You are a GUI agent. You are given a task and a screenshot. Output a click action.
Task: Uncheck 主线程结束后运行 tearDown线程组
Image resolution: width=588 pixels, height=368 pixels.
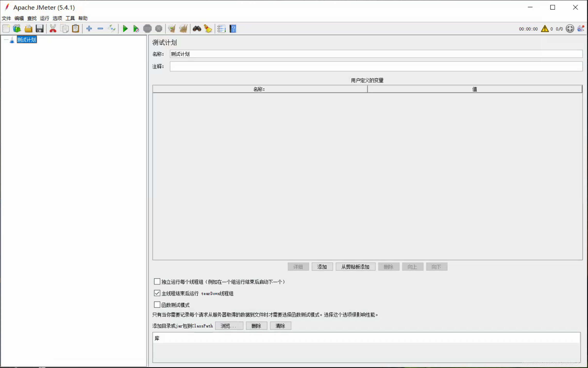[x=157, y=293]
